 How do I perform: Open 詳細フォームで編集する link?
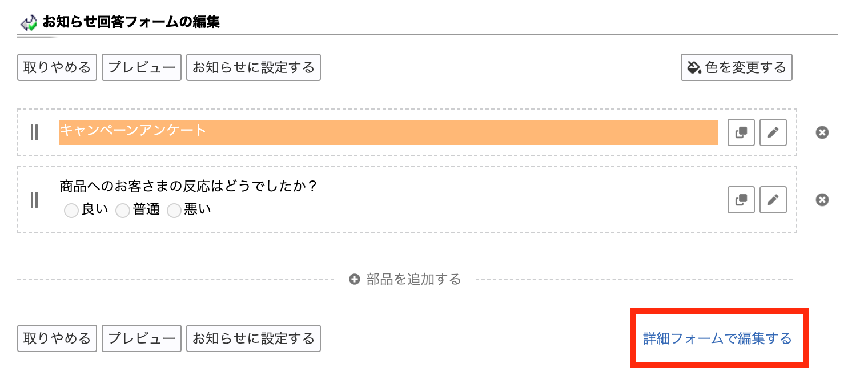[718, 338]
